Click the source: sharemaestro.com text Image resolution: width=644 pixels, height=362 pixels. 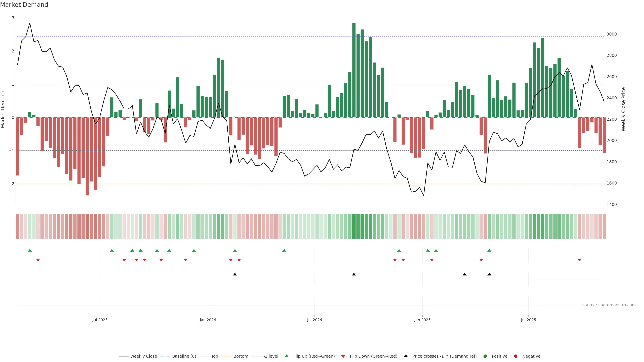click(x=609, y=305)
